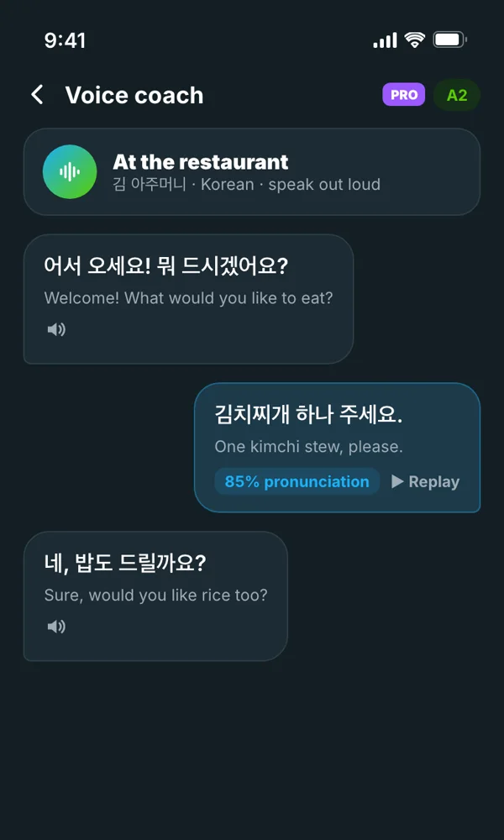Tap translation 'One kimchi stew, please.'
Viewport: 504px width, 840px height.
pos(308,446)
